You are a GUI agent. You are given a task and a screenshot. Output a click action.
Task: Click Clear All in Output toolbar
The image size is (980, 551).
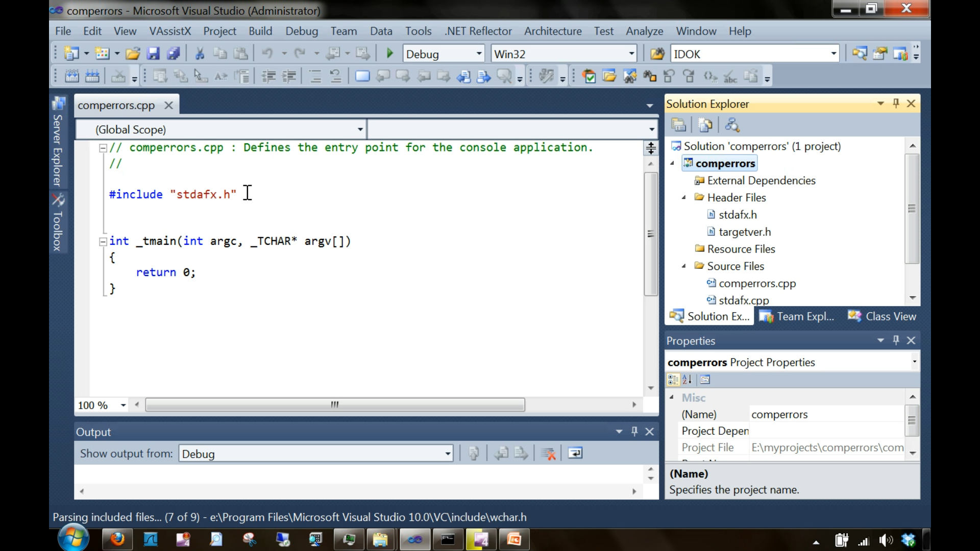click(548, 454)
